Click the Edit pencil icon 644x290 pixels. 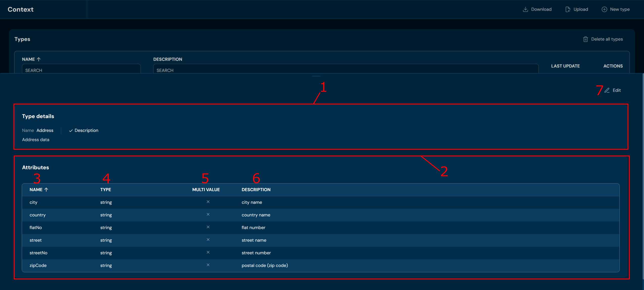(x=607, y=90)
